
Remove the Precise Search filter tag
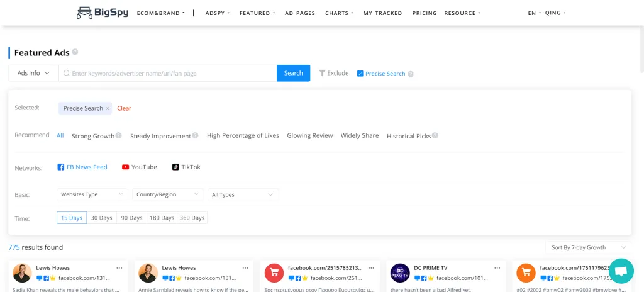[x=108, y=108]
